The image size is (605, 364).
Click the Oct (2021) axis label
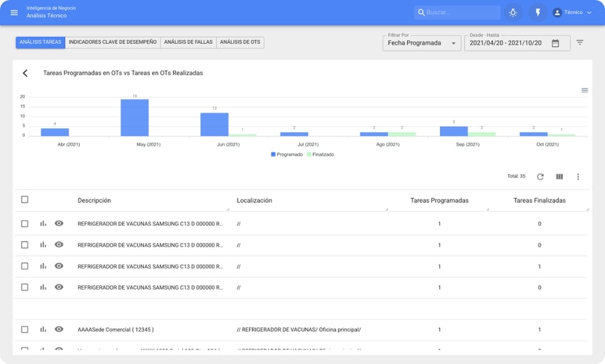pyautogui.click(x=547, y=145)
